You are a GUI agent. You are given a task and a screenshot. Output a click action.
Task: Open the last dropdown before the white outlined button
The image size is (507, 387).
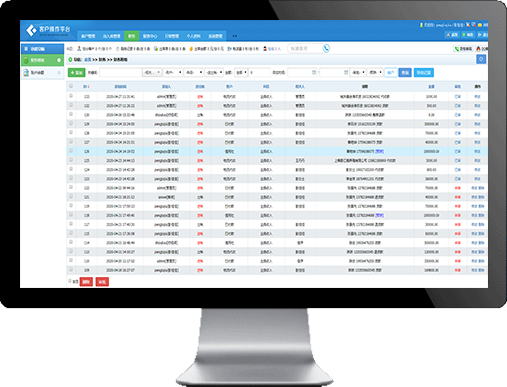(x=375, y=72)
